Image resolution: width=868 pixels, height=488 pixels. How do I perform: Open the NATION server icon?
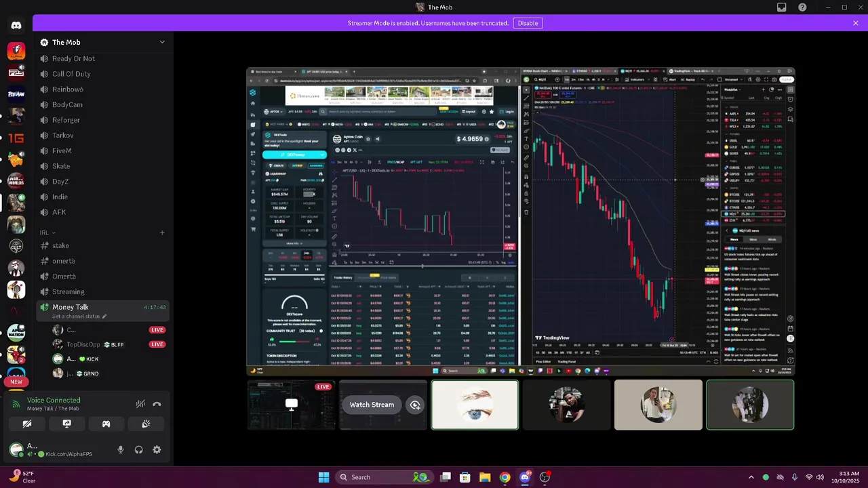[x=16, y=333]
